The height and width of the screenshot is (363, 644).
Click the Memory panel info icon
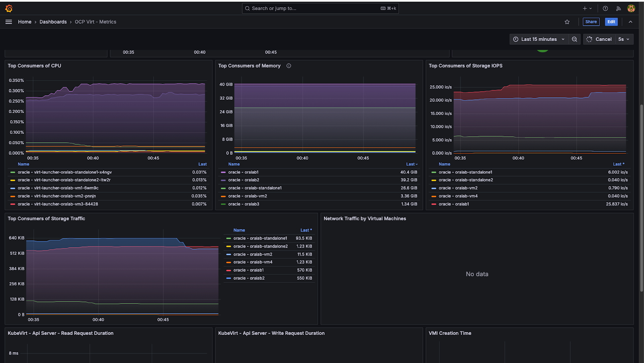click(x=289, y=66)
